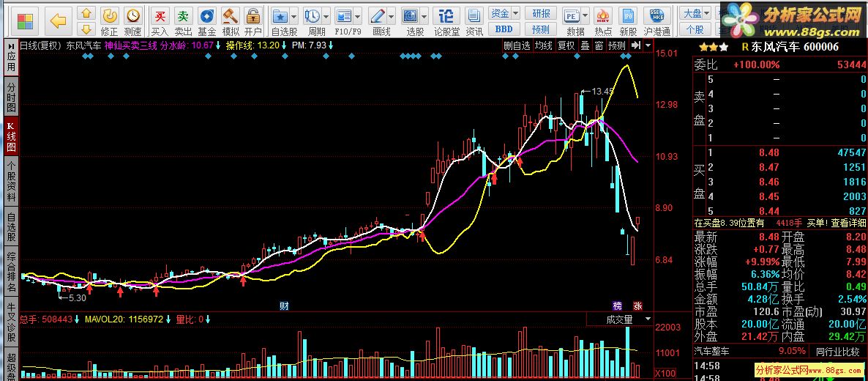Click the three-star rating beside 东风汽车

tap(714, 48)
